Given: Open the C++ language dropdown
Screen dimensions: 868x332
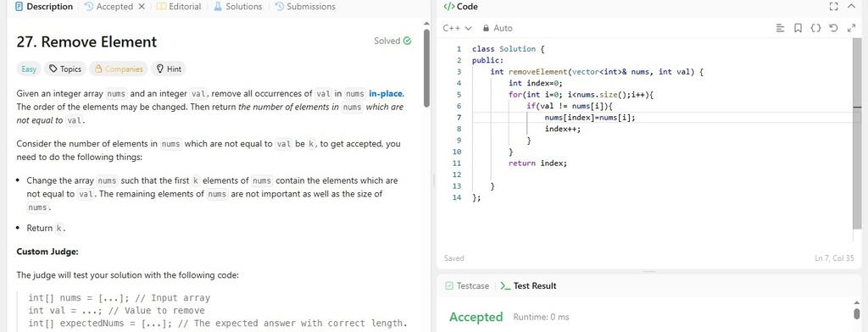Looking at the screenshot, I should coord(457,28).
